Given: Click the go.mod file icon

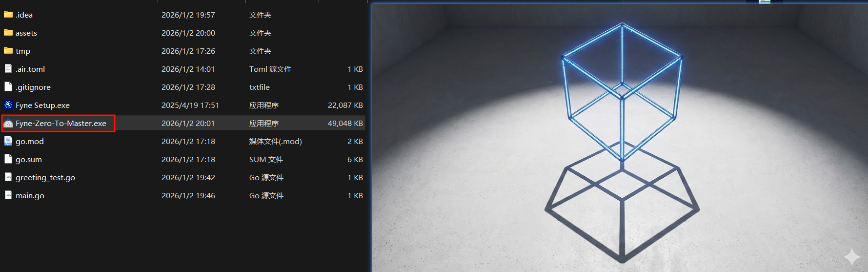Looking at the screenshot, I should pos(8,141).
